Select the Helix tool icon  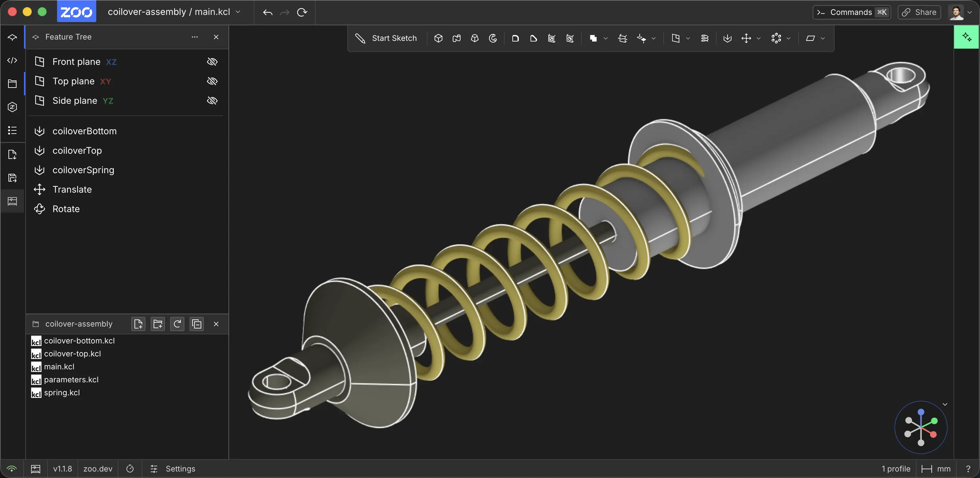705,38
